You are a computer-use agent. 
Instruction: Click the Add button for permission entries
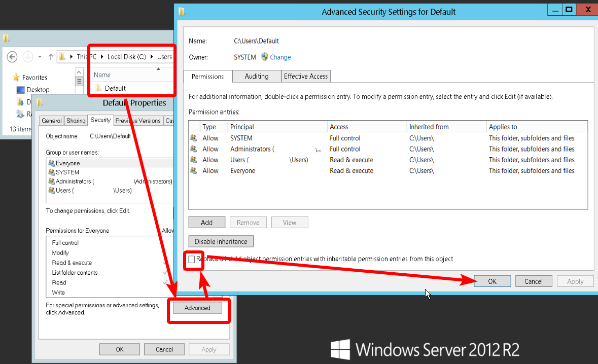pyautogui.click(x=206, y=223)
